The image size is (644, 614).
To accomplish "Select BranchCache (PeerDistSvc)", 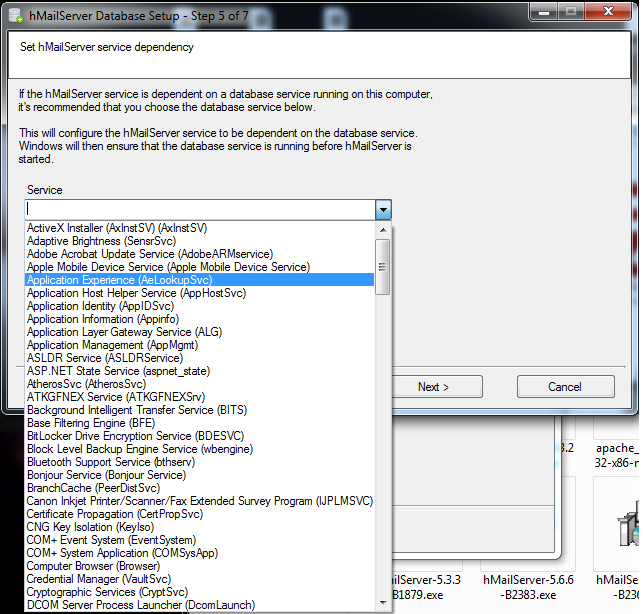I will coord(200,488).
